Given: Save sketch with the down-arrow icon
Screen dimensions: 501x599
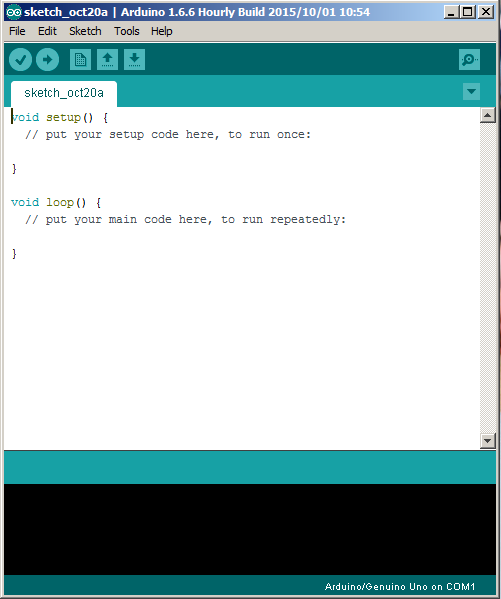Looking at the screenshot, I should pyautogui.click(x=134, y=60).
